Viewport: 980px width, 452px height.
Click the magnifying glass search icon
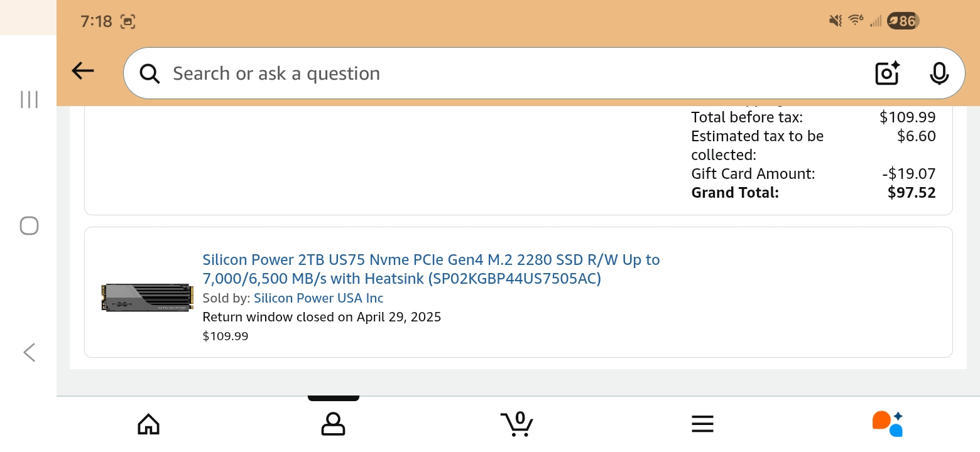pyautogui.click(x=150, y=73)
